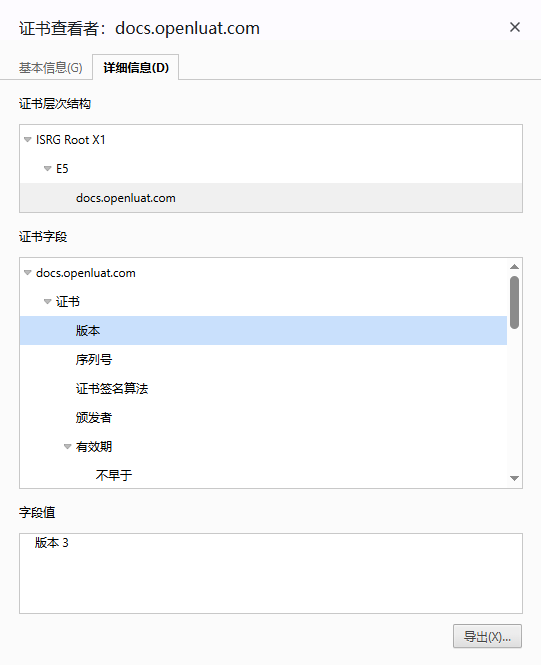Close the certificate viewer dialog
The width and height of the screenshot is (541, 665).
click(x=515, y=27)
